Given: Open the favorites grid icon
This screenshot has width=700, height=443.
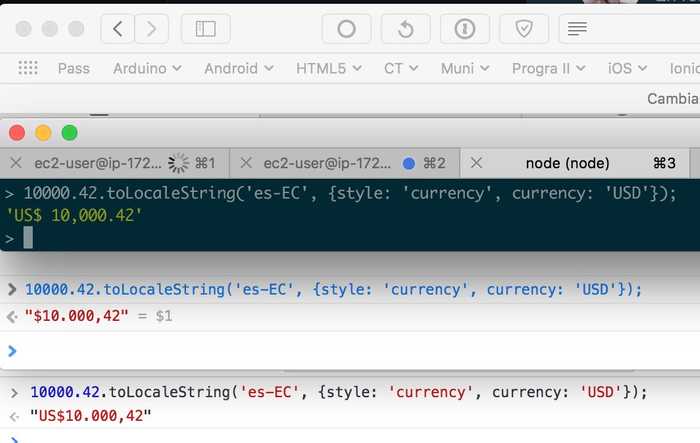Looking at the screenshot, I should (28, 68).
